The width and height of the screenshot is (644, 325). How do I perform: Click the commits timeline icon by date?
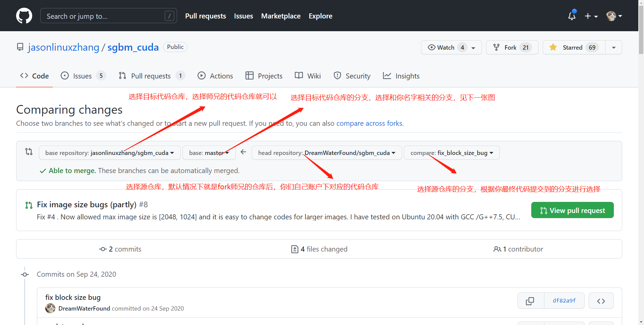click(x=25, y=274)
